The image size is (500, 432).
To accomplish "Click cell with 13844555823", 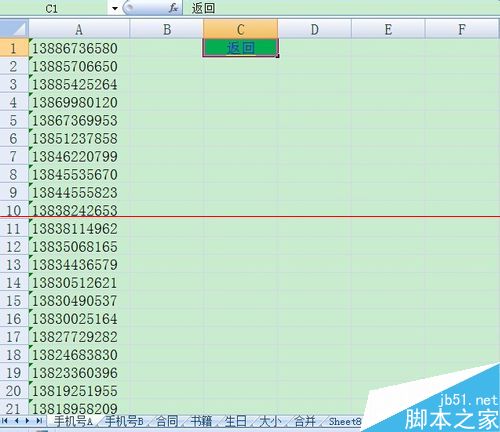I will [79, 192].
